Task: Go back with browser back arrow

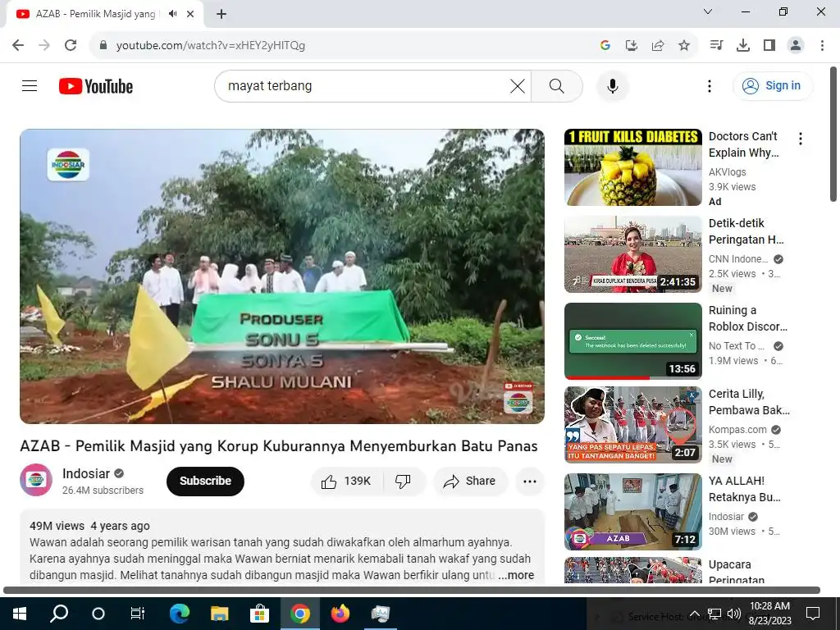Action: 18,45
